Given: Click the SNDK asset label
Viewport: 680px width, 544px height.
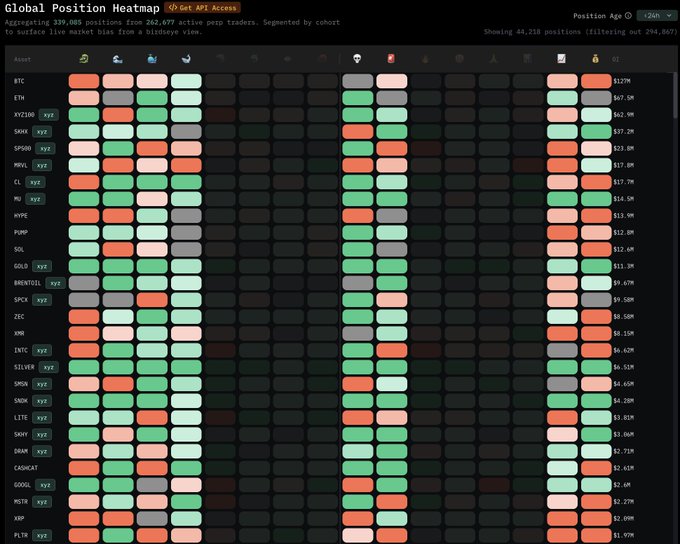Looking at the screenshot, I should (21, 401).
